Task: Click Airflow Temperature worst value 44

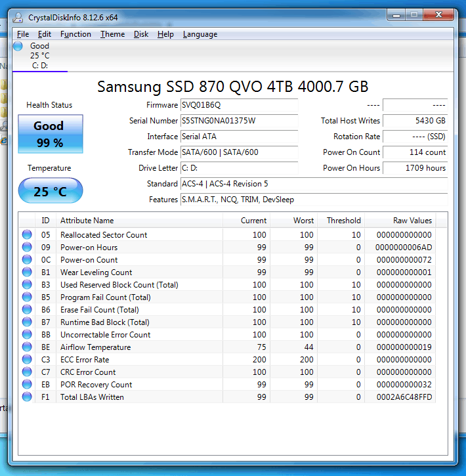Action: (x=309, y=347)
